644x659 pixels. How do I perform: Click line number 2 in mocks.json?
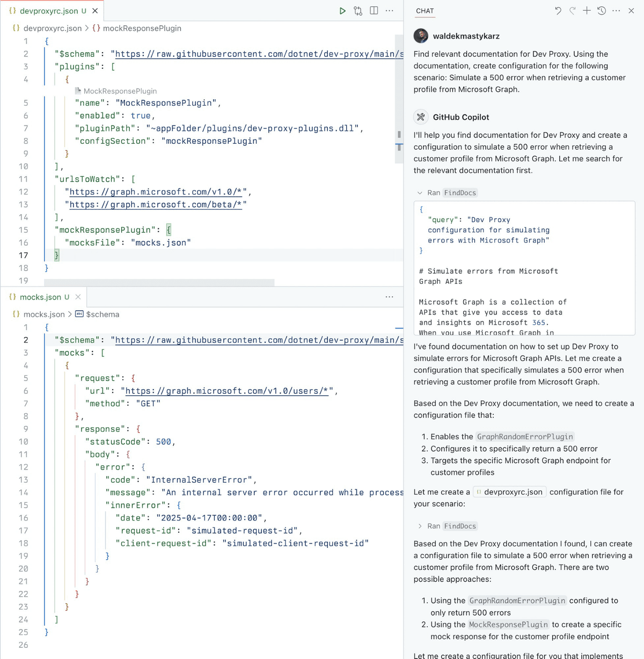click(25, 340)
